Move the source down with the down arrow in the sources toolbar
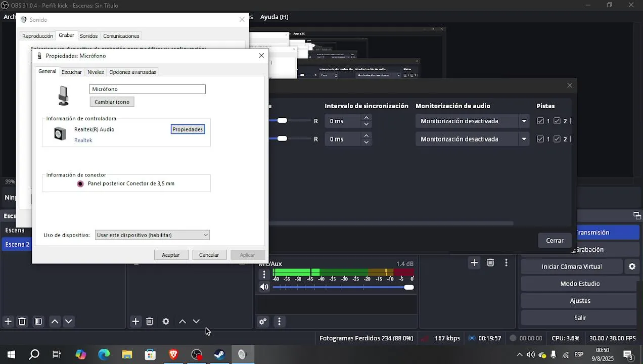Screen dimensions: 643x364 coord(197,322)
